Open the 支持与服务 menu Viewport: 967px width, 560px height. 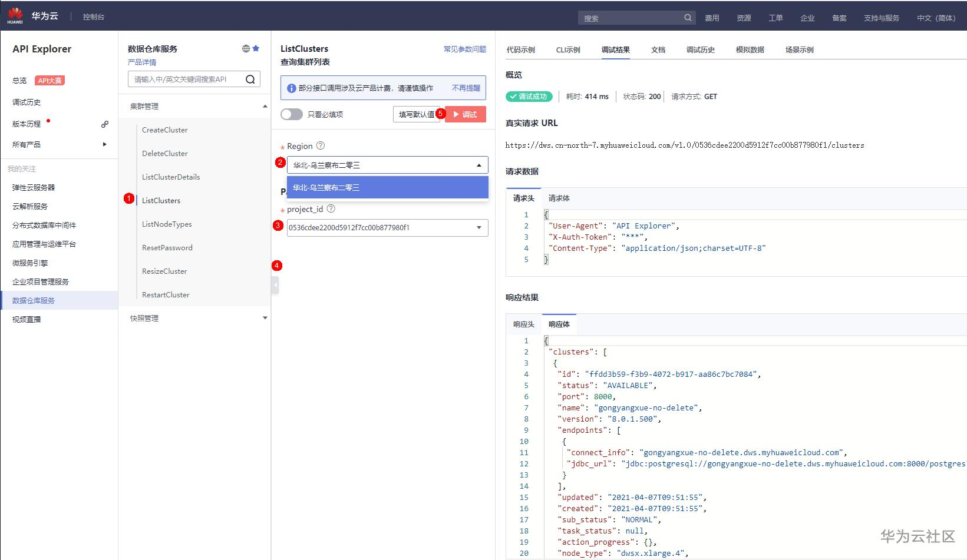[882, 18]
